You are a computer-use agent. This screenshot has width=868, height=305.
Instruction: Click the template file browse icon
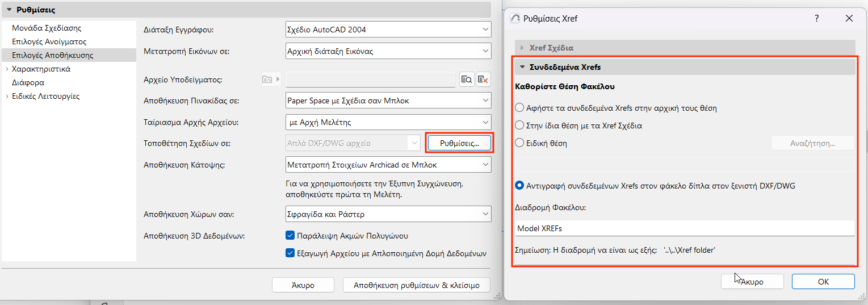(x=466, y=80)
